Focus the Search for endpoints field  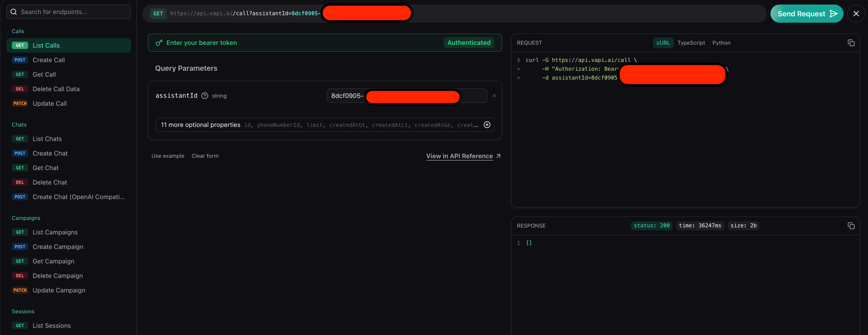coord(68,12)
